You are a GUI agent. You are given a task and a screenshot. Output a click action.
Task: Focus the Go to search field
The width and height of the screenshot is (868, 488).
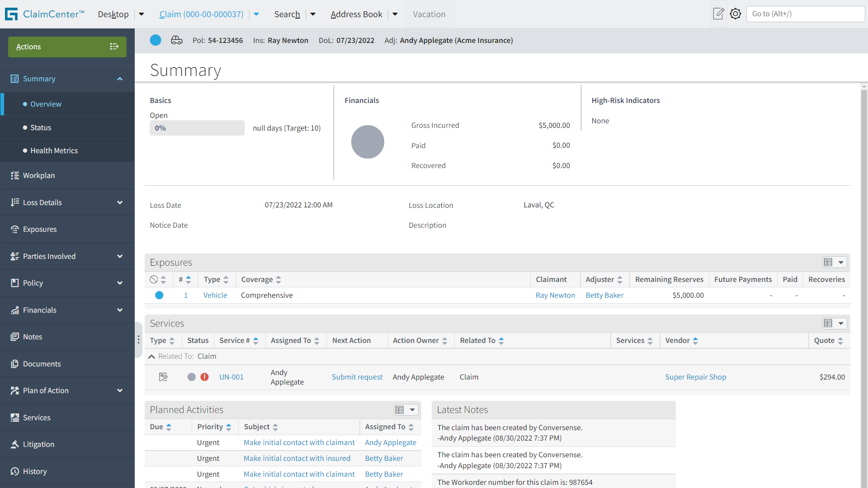click(805, 14)
